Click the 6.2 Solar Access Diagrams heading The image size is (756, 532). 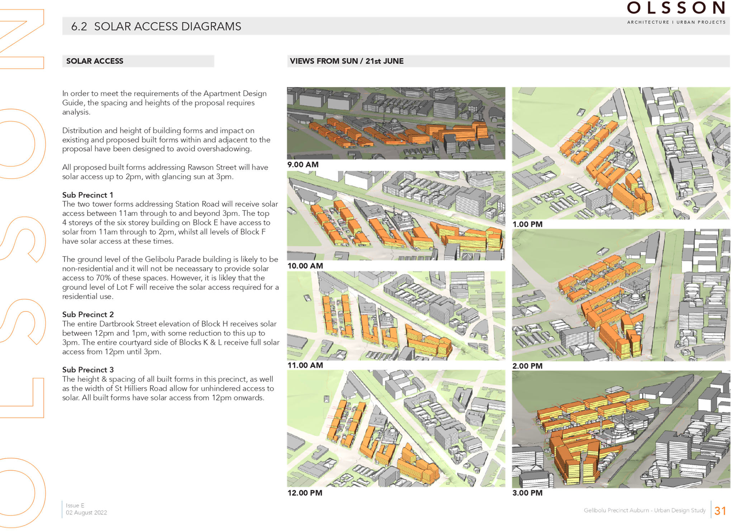tap(156, 26)
